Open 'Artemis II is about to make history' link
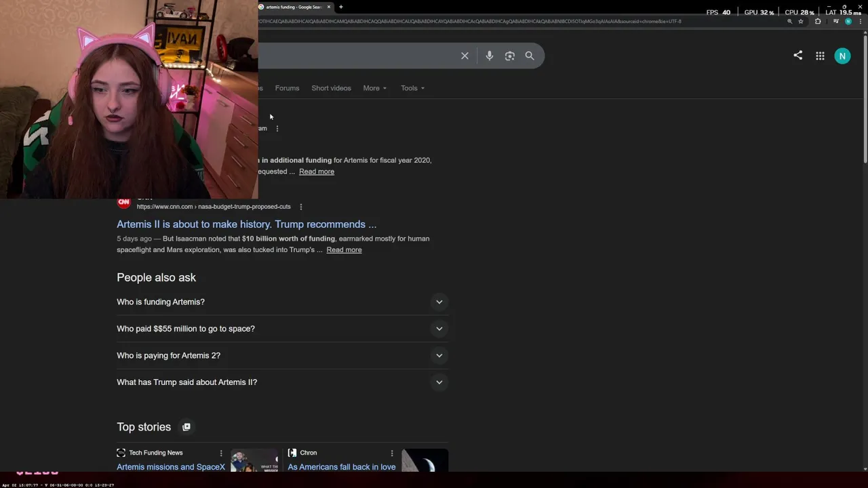 coord(246,224)
